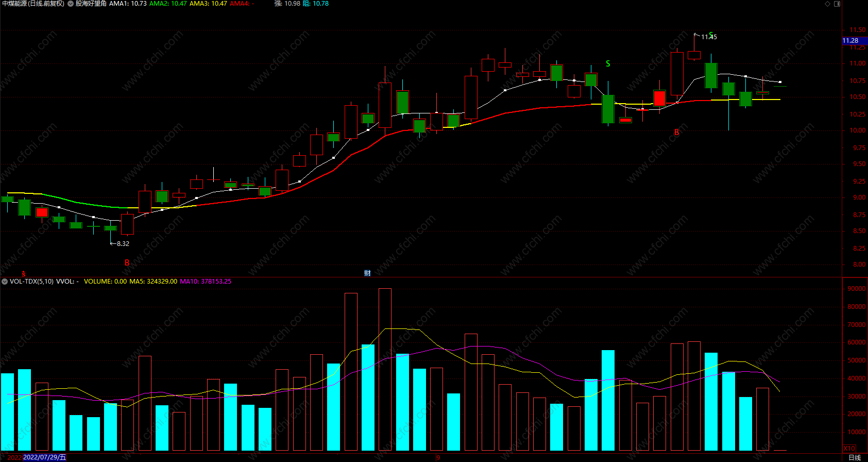Toggle the side panel icon at top right
The width and height of the screenshot is (868, 462).
click(x=837, y=4)
